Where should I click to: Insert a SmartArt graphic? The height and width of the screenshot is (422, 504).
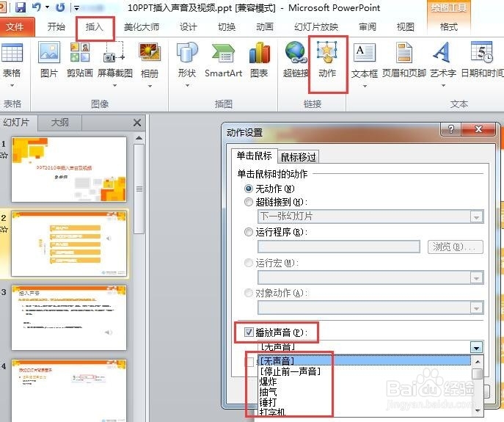click(x=224, y=60)
